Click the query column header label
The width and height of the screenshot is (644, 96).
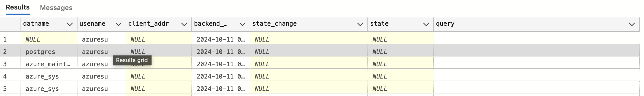click(445, 24)
